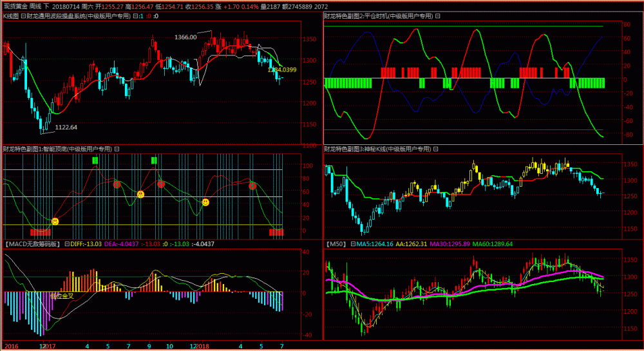Click the 1122.64 low price label
The image size is (644, 351).
click(x=66, y=128)
